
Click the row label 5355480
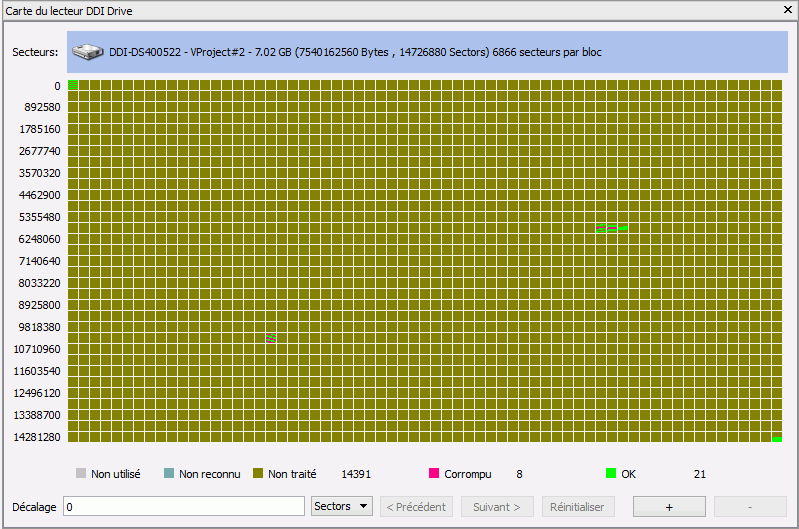click(x=40, y=217)
